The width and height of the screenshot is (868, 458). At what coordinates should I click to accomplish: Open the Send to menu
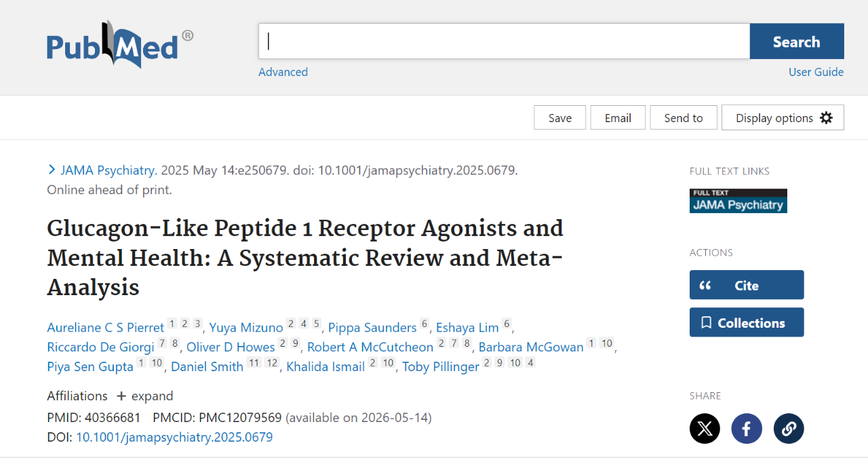pyautogui.click(x=684, y=117)
